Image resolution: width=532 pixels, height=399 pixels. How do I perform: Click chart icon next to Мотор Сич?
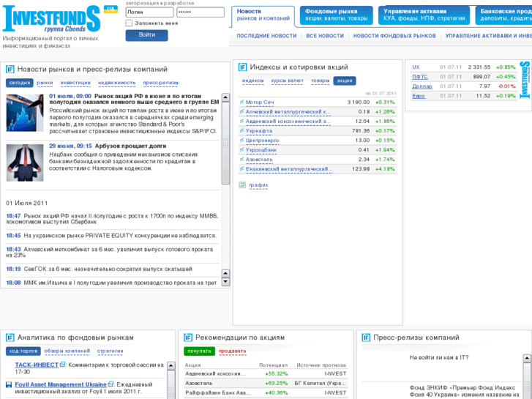tap(241, 102)
